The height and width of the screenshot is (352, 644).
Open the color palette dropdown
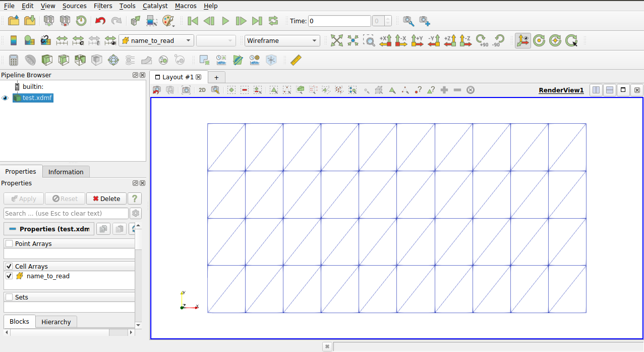(x=168, y=21)
